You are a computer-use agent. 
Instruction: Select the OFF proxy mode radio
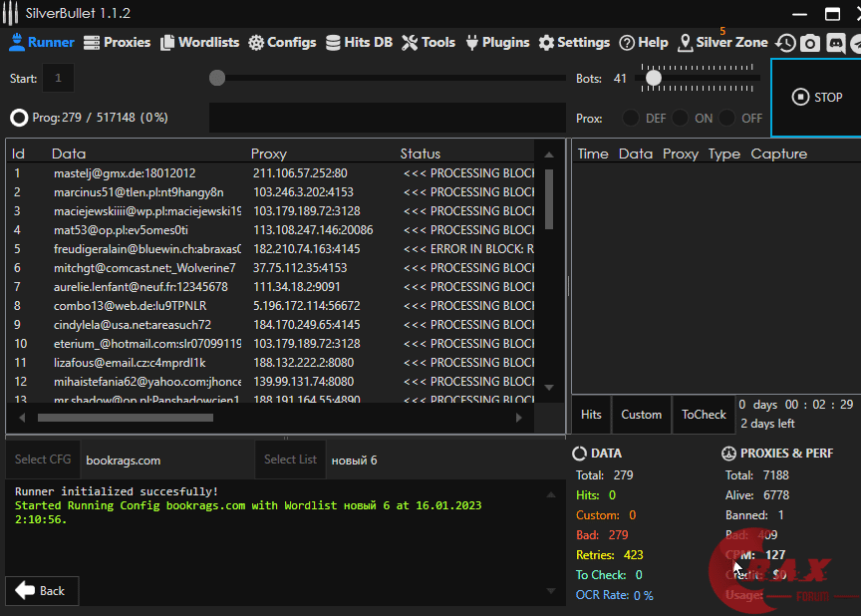point(728,118)
